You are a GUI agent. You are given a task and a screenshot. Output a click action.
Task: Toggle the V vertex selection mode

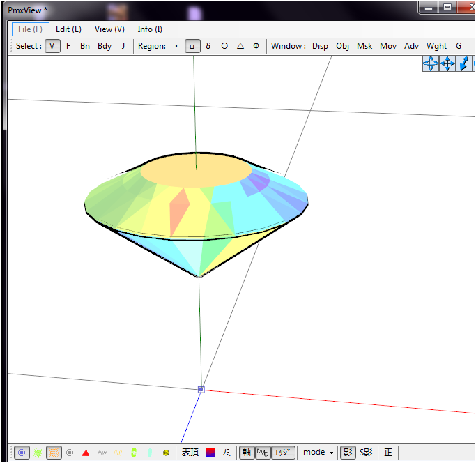coord(52,46)
